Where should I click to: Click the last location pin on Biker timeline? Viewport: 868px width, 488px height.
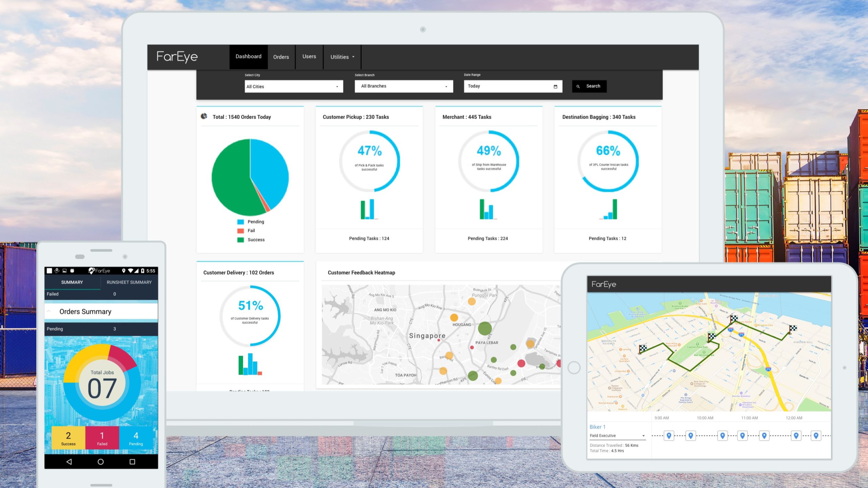816,435
